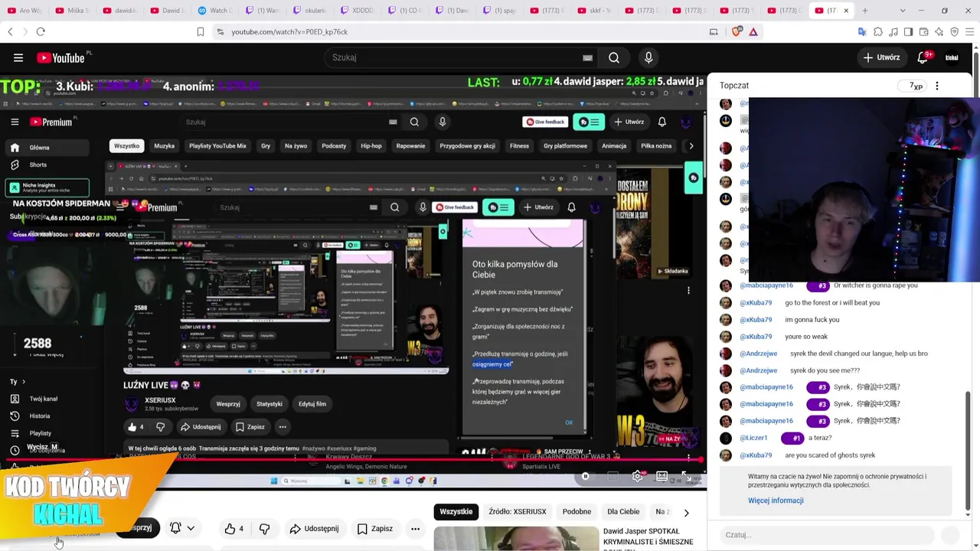980x551 pixels.
Task: Open the notifications bell showing 9+
Action: pos(923,57)
